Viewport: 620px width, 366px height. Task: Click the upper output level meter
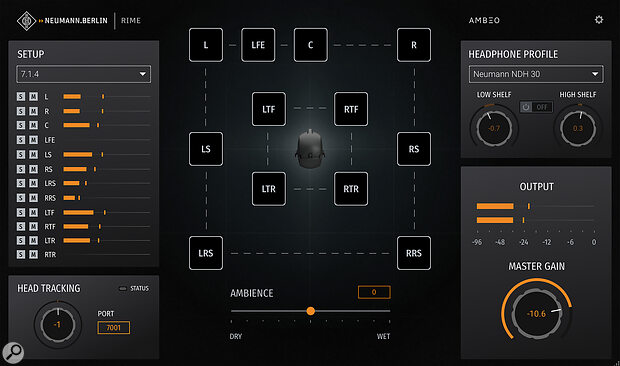pos(535,206)
